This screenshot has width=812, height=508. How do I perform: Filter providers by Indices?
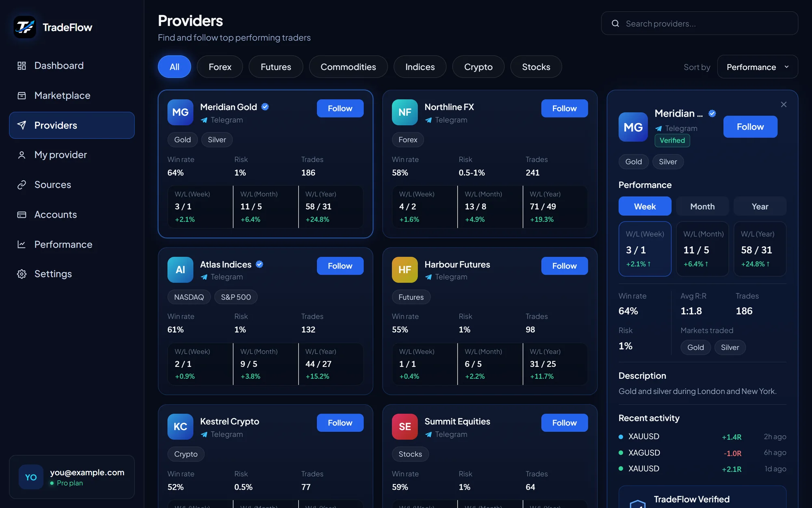click(420, 67)
